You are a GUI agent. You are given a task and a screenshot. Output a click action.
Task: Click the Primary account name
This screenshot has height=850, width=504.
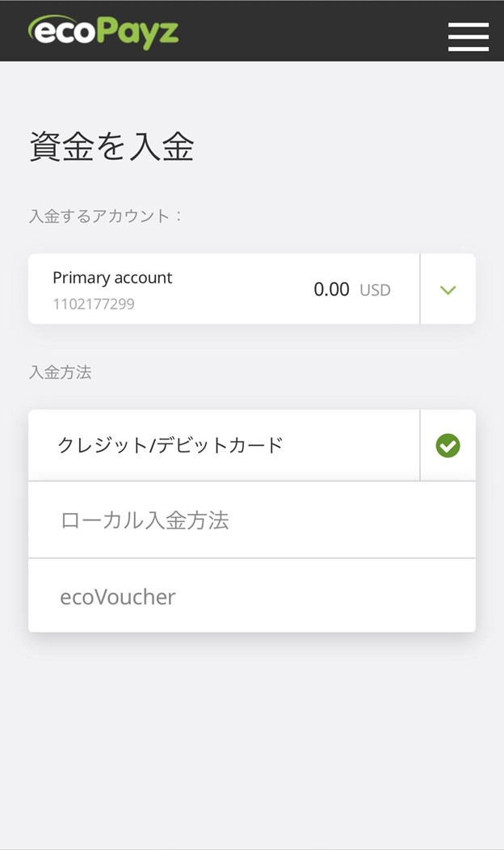click(x=112, y=278)
